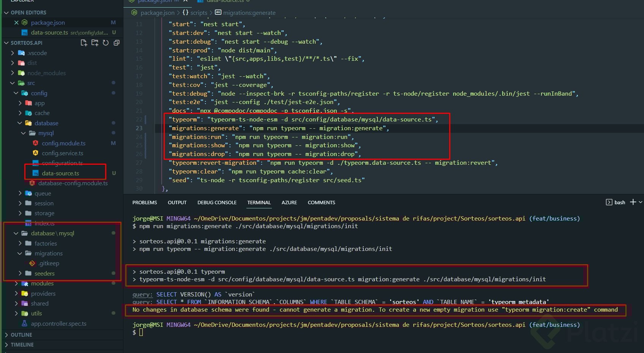This screenshot has height=353, width=644.
Task: Click the Angular icon beside database-config.module.ts
Action: point(32,183)
